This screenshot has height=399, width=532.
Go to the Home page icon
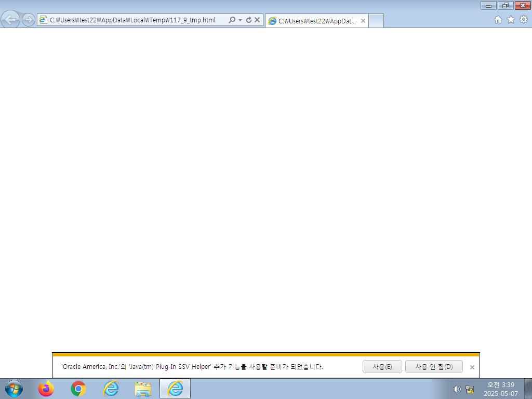[498, 20]
